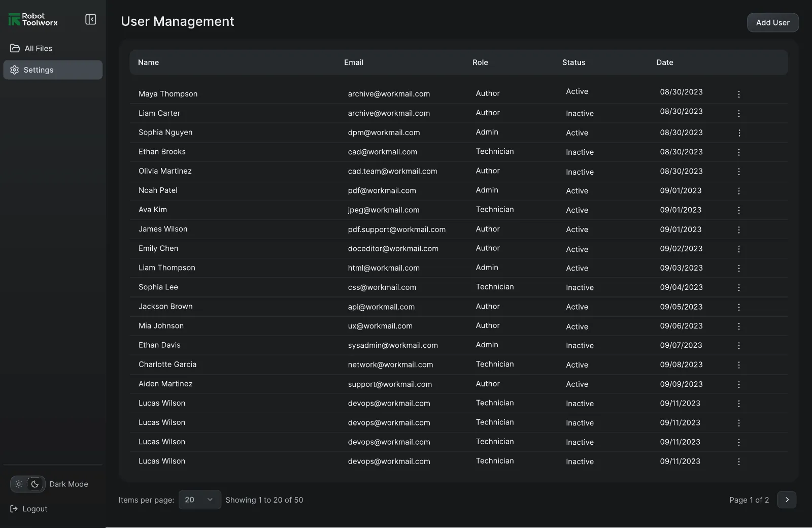The width and height of the screenshot is (812, 528).
Task: Click the date 09/02/2023
Action: click(681, 249)
